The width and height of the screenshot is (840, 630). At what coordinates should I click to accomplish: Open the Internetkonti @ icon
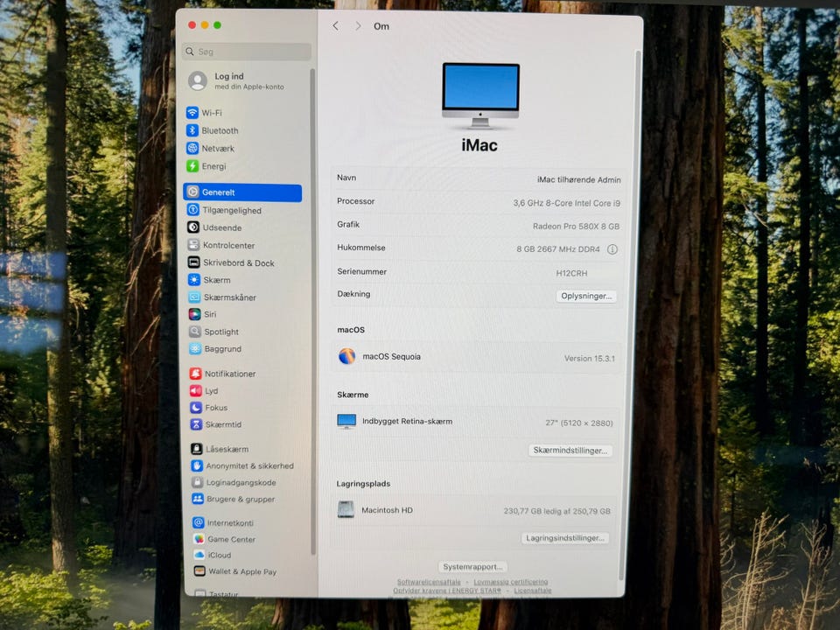[199, 522]
